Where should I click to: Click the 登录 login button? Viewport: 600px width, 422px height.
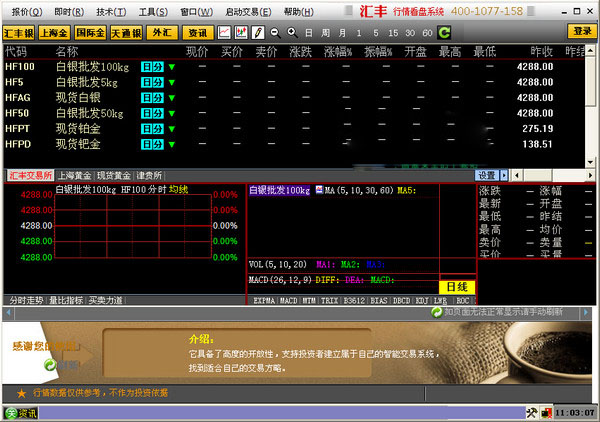coord(580,32)
